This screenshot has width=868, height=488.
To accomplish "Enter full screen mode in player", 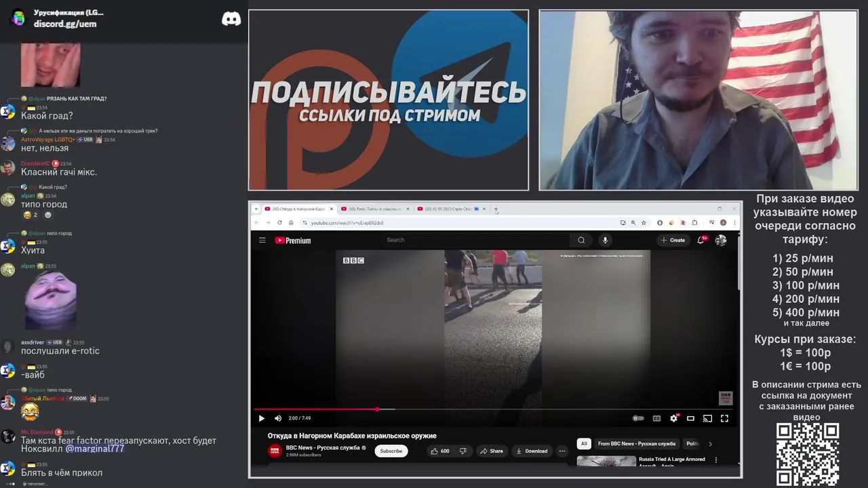I will coord(724,418).
